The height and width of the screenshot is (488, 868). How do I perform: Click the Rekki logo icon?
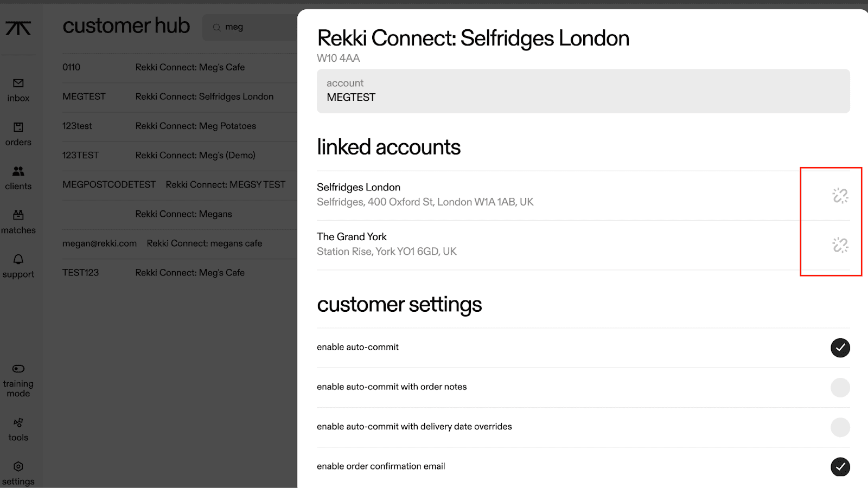point(18,28)
